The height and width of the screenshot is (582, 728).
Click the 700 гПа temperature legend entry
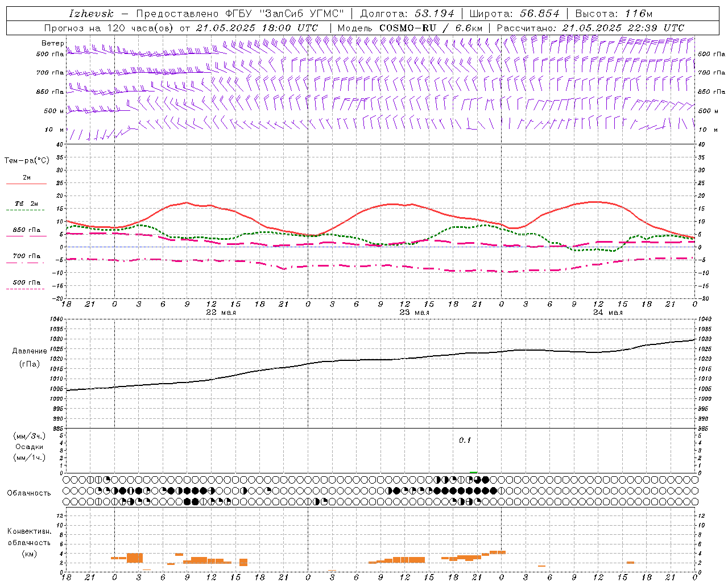(x=26, y=256)
